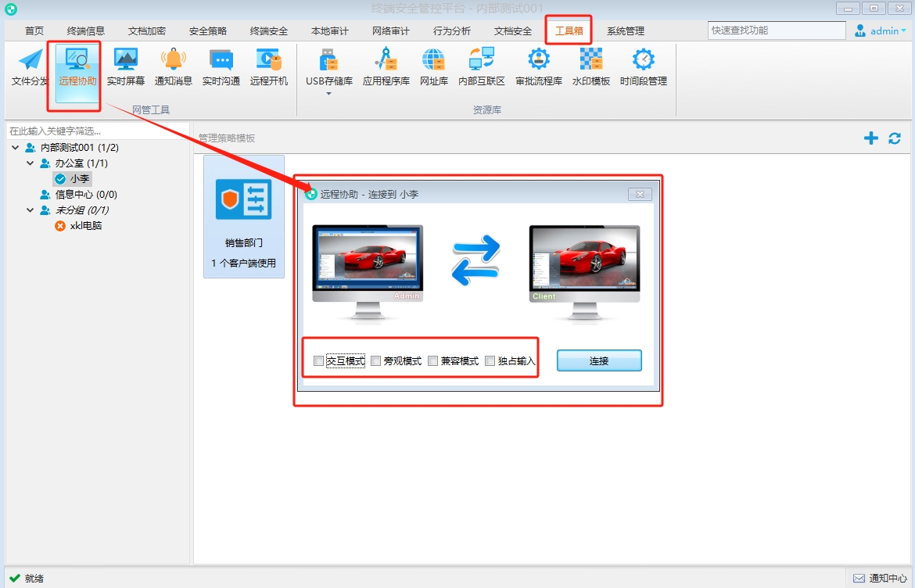
Task: Click the admin user account icon
Action: 859,31
